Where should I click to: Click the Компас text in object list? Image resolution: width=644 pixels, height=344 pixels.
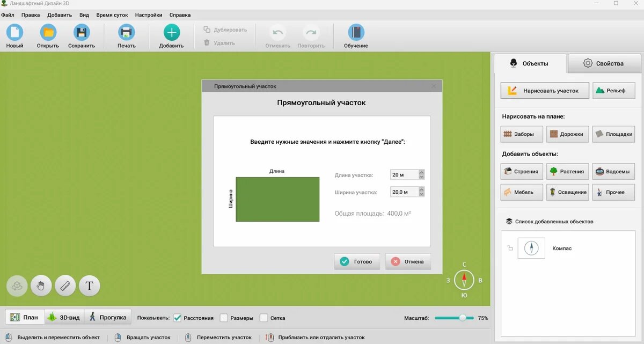click(x=562, y=248)
